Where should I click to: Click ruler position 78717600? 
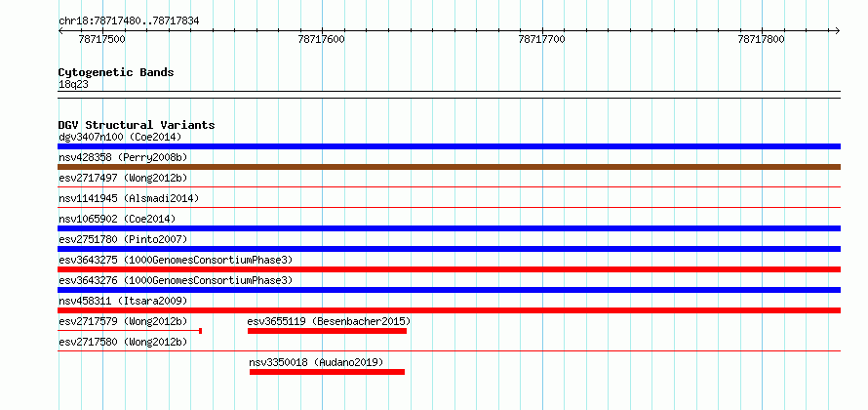321,39
